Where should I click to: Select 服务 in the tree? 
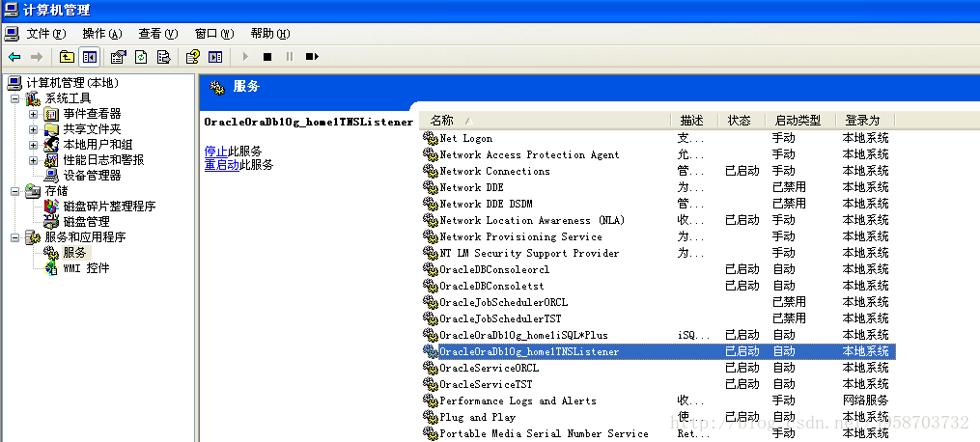point(74,252)
